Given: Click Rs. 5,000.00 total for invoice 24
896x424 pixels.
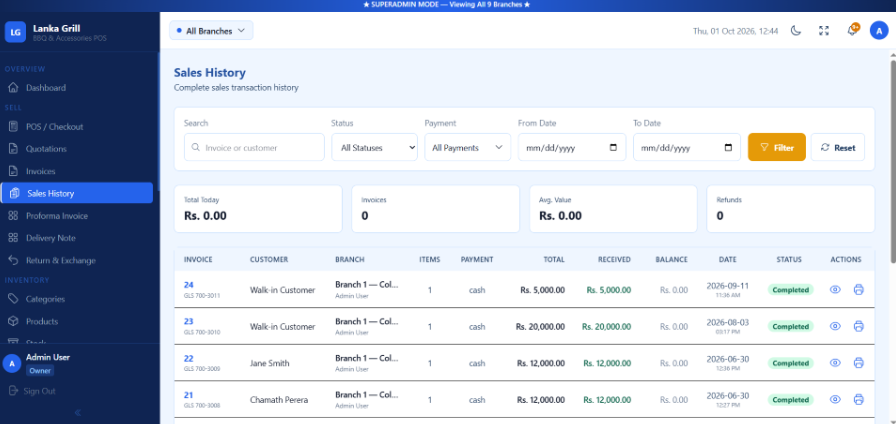Looking at the screenshot, I should (542, 290).
